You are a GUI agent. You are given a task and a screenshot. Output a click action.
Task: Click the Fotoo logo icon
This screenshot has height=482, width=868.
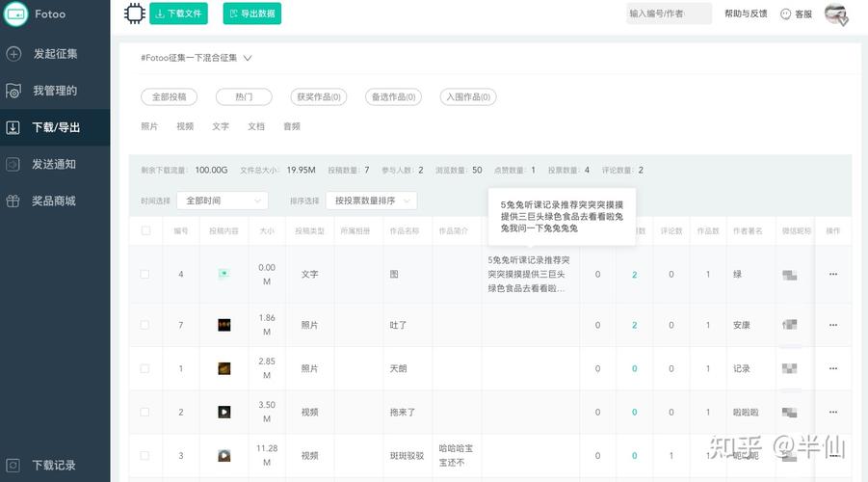click(15, 13)
